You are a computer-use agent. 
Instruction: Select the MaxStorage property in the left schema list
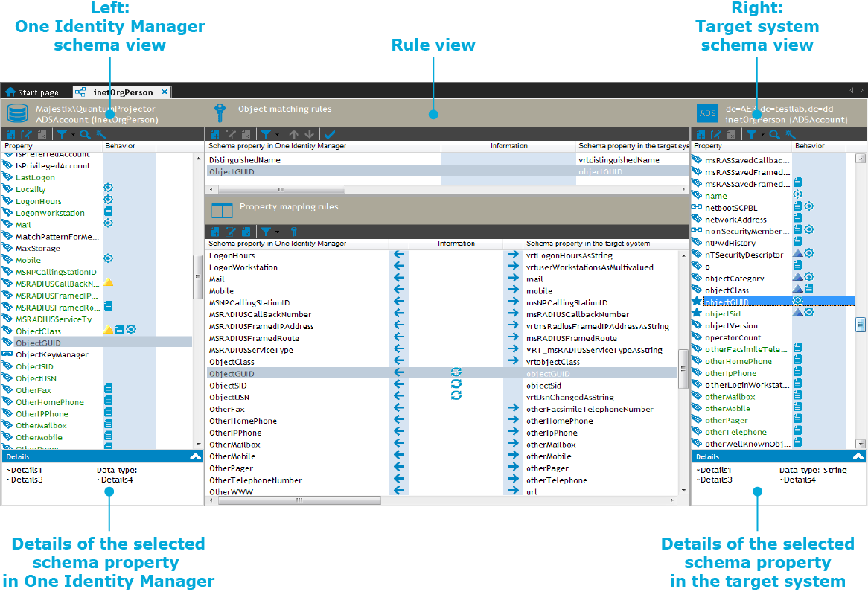tap(38, 249)
